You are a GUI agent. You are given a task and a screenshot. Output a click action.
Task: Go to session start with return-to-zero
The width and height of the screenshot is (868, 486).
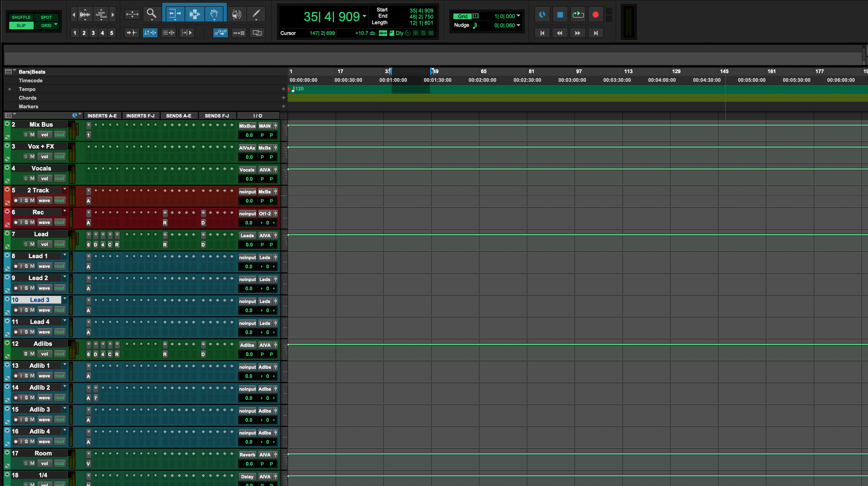coord(542,33)
